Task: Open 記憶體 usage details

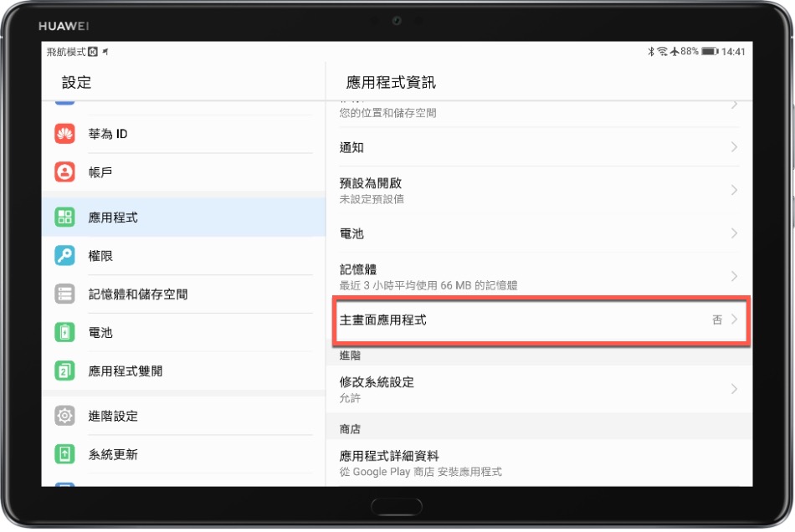Action: click(x=539, y=277)
